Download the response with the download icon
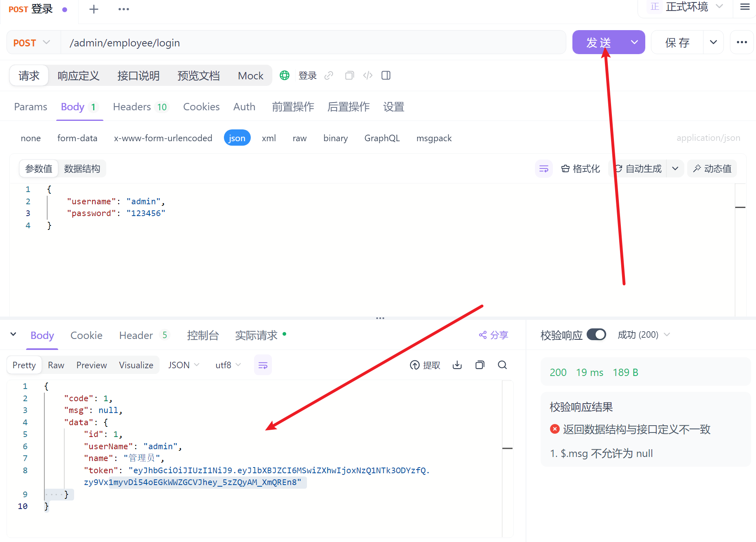Screen dimensions: 756x542 click(457, 365)
